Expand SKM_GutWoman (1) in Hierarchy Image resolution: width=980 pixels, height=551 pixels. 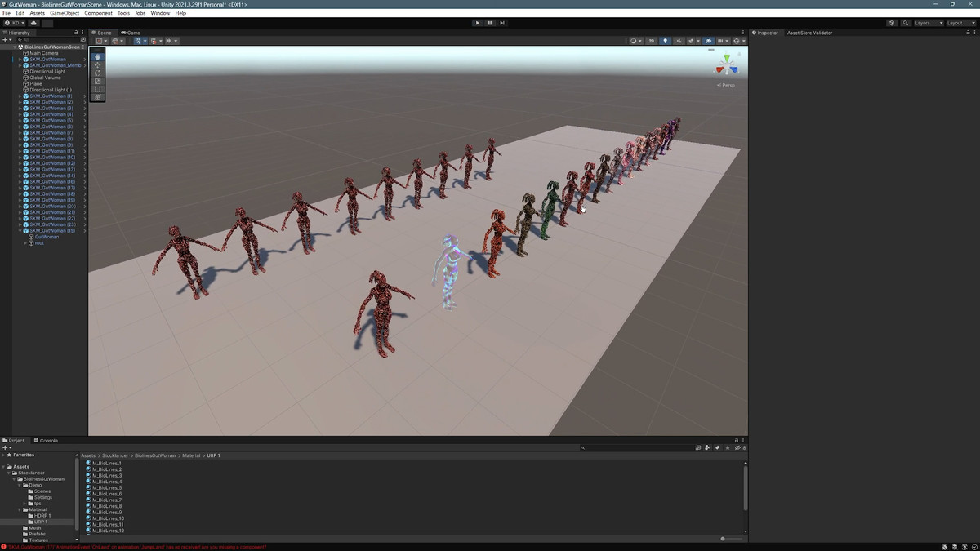click(20, 96)
